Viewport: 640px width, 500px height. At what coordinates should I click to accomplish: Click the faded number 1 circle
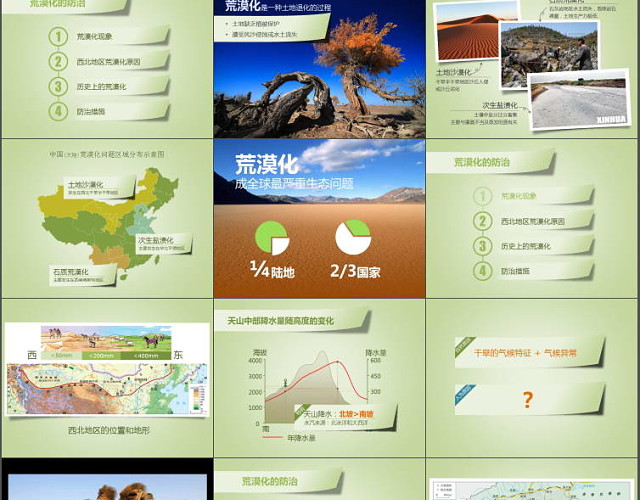point(482,196)
